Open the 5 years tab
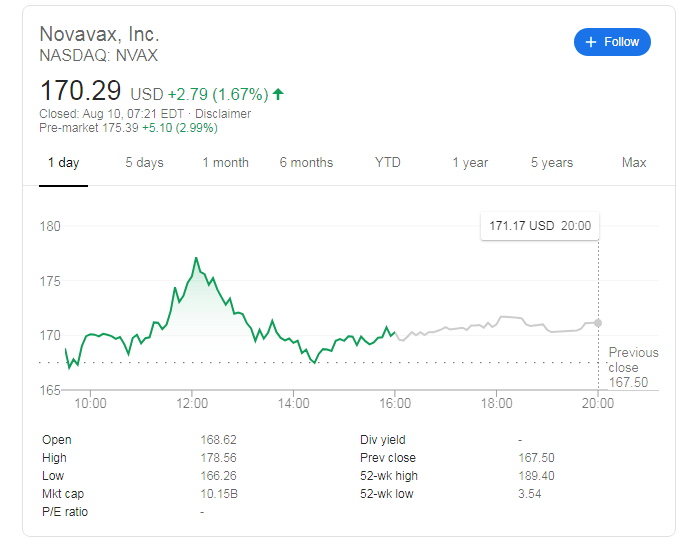The width and height of the screenshot is (689, 549). click(552, 163)
